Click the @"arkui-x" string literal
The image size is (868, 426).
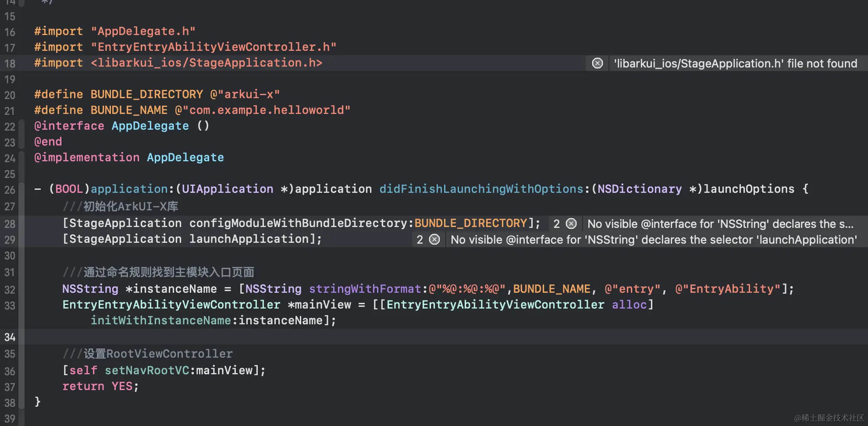245,94
